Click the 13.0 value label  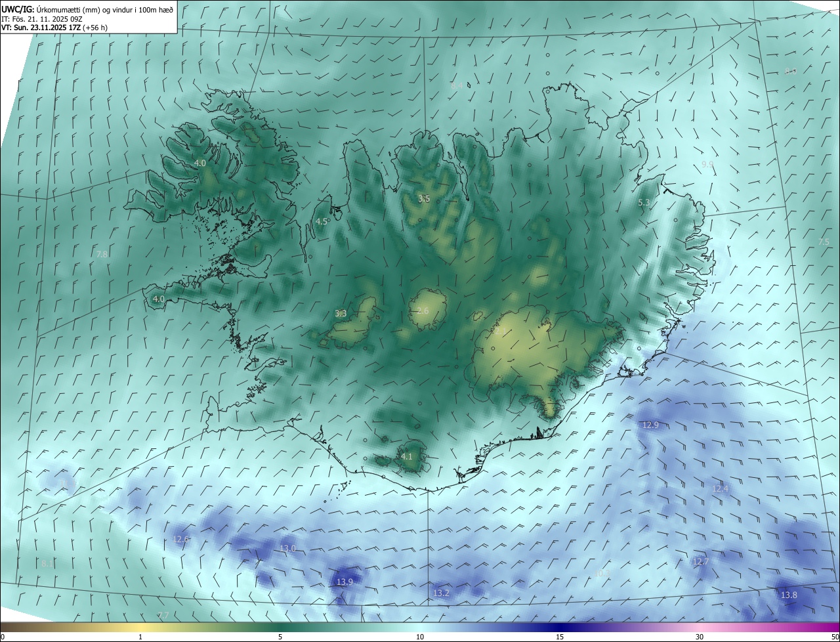(287, 548)
